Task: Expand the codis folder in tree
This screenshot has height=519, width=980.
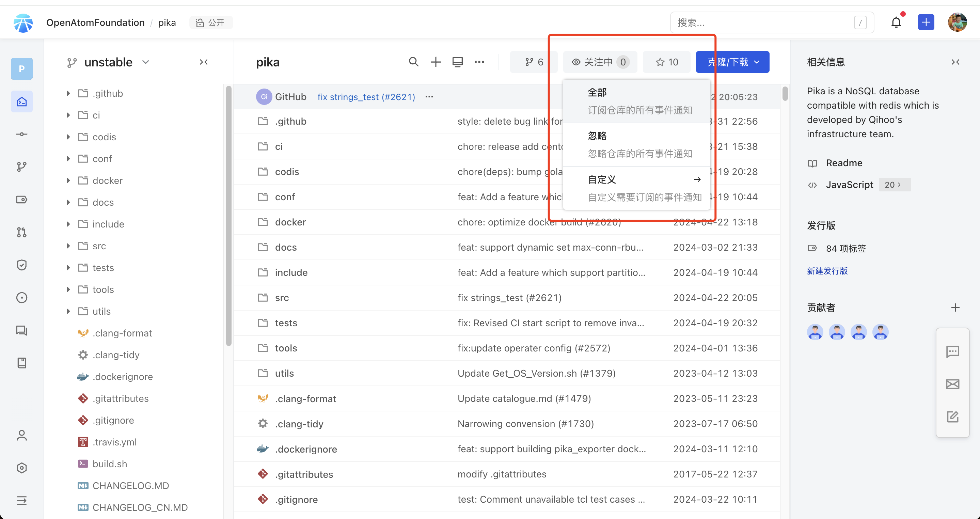Action: pyautogui.click(x=68, y=137)
